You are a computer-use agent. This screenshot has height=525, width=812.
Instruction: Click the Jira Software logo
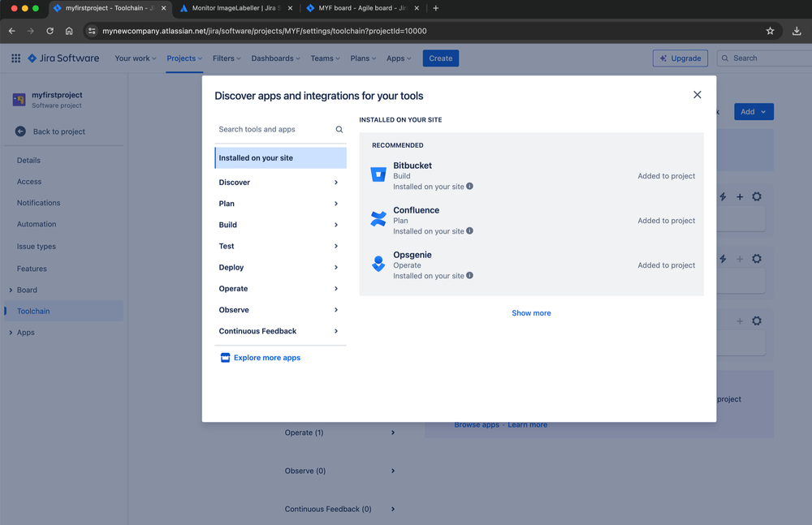[x=63, y=58]
